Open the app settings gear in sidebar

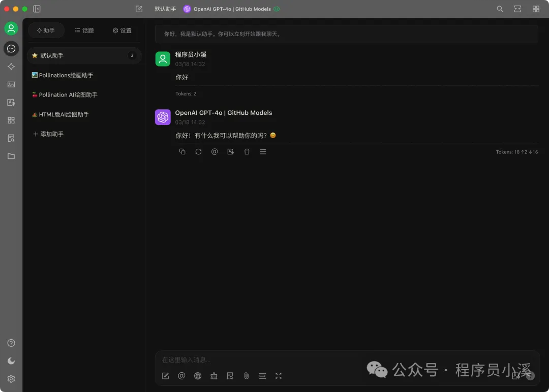pos(11,379)
